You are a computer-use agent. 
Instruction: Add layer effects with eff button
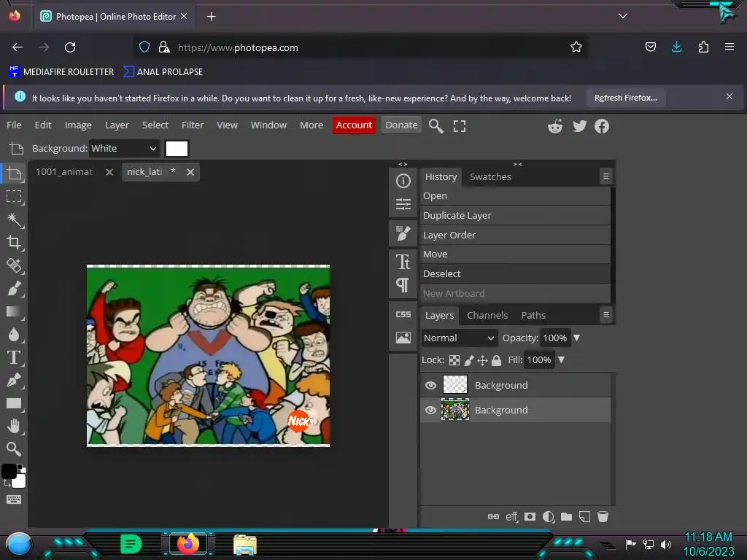point(511,517)
